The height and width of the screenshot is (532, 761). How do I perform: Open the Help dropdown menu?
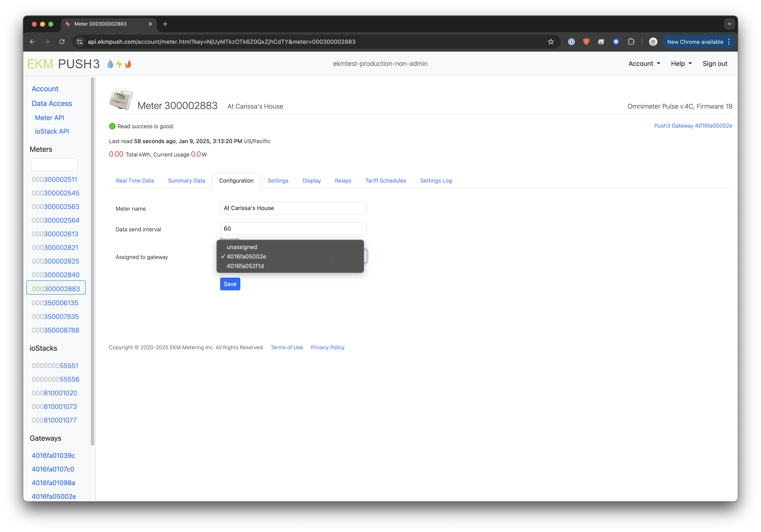[681, 64]
